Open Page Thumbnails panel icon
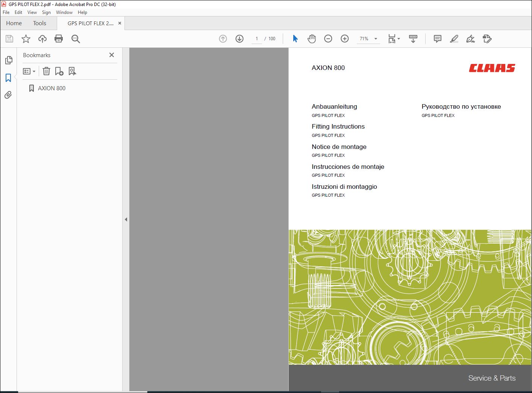The height and width of the screenshot is (393, 532). point(9,60)
